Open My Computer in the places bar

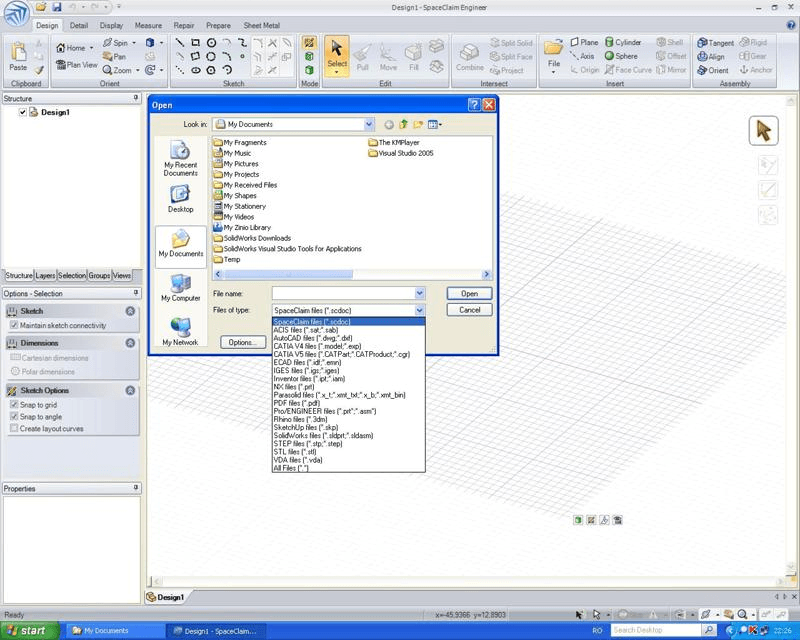tap(181, 288)
